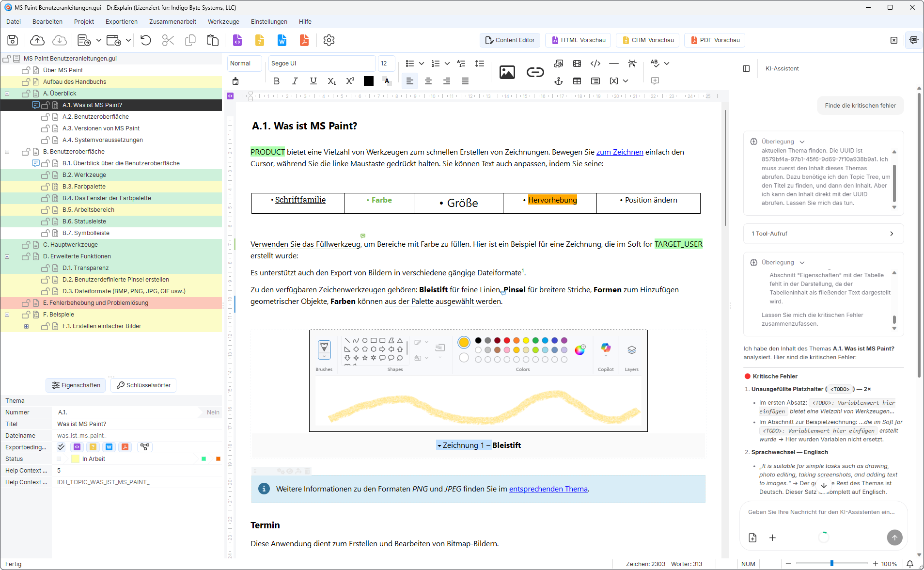Open the Projekt menu

click(84, 22)
